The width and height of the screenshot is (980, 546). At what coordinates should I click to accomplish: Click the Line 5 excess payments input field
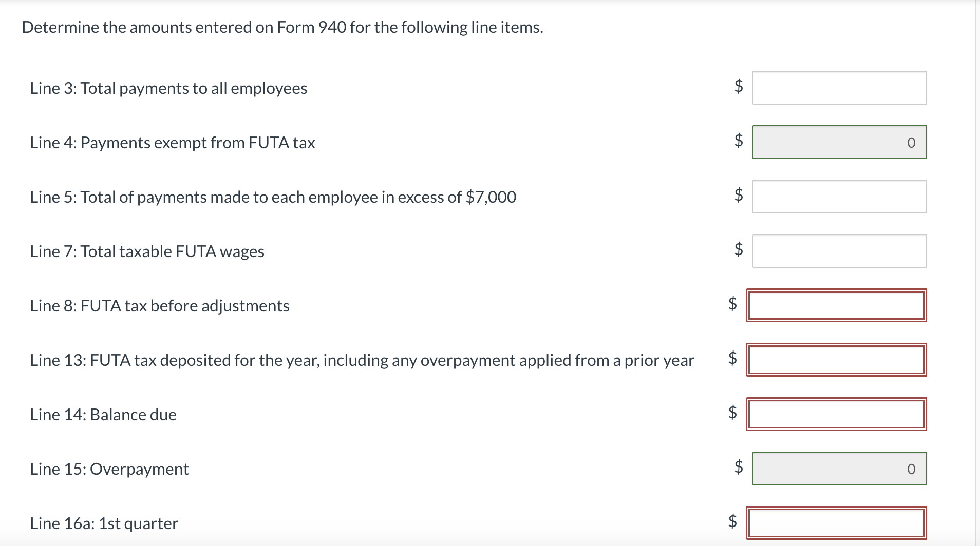point(839,197)
